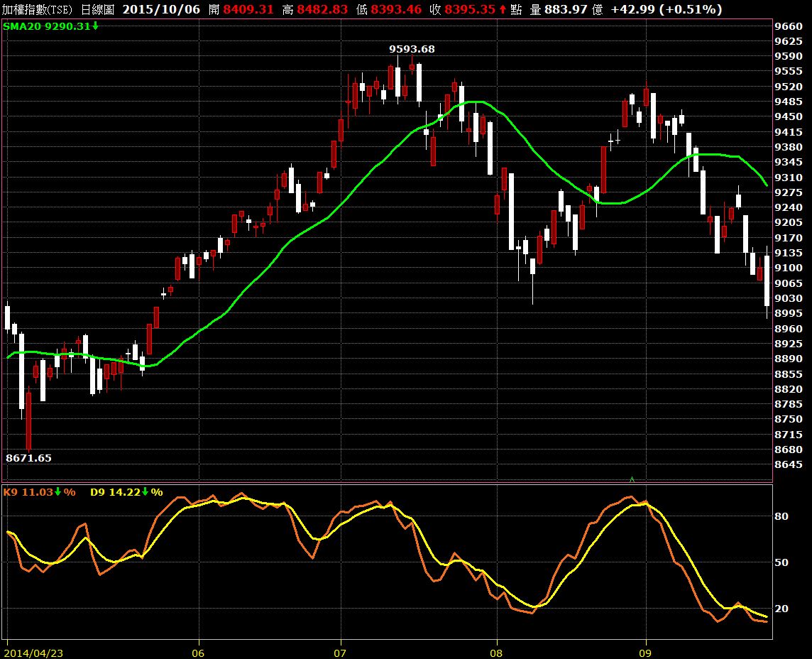Click the 加權指數(TSE) chart title

click(38, 9)
